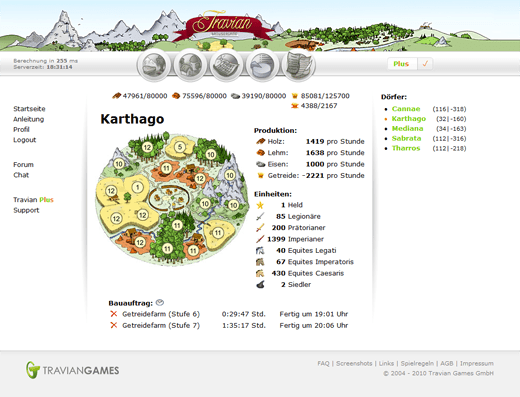
Task: Open the Spielregeln footer link
Action: click(x=417, y=363)
